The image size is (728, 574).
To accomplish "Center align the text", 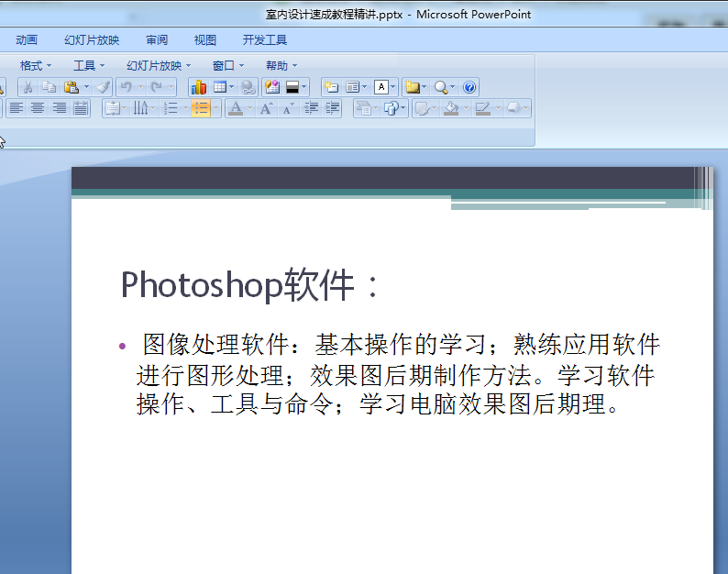I will (38, 108).
